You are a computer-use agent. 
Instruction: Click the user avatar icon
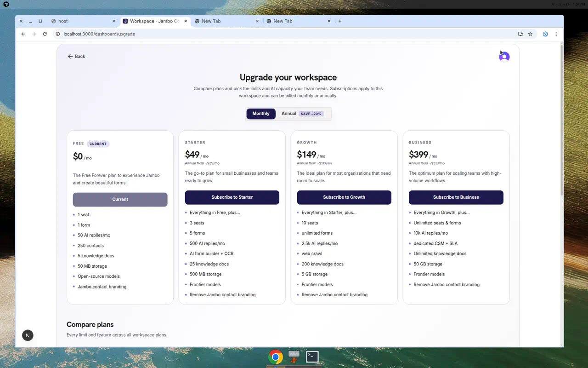tap(504, 57)
